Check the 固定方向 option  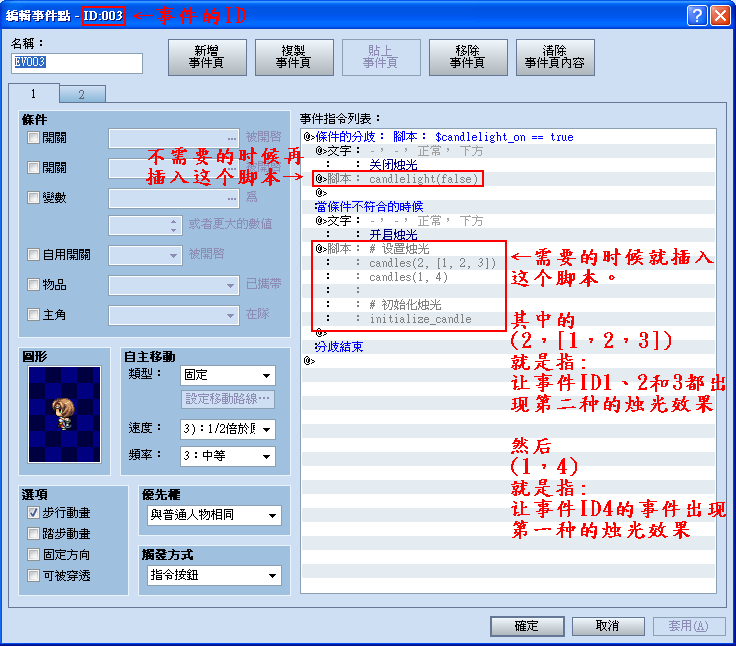(x=33, y=555)
